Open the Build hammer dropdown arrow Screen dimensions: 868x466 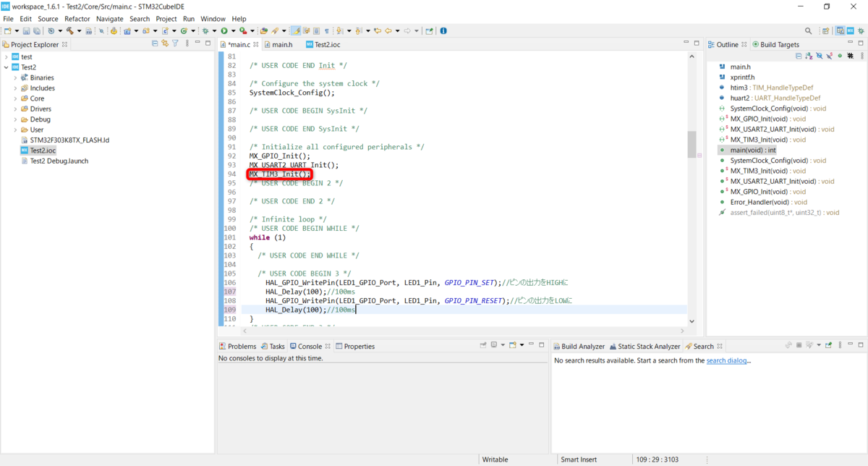[x=79, y=31]
